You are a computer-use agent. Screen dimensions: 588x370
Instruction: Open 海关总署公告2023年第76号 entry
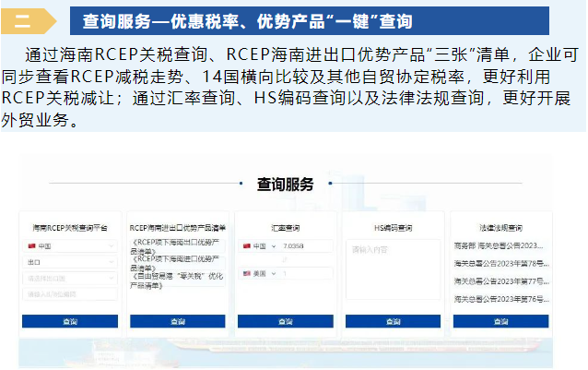pyautogui.click(x=500, y=299)
